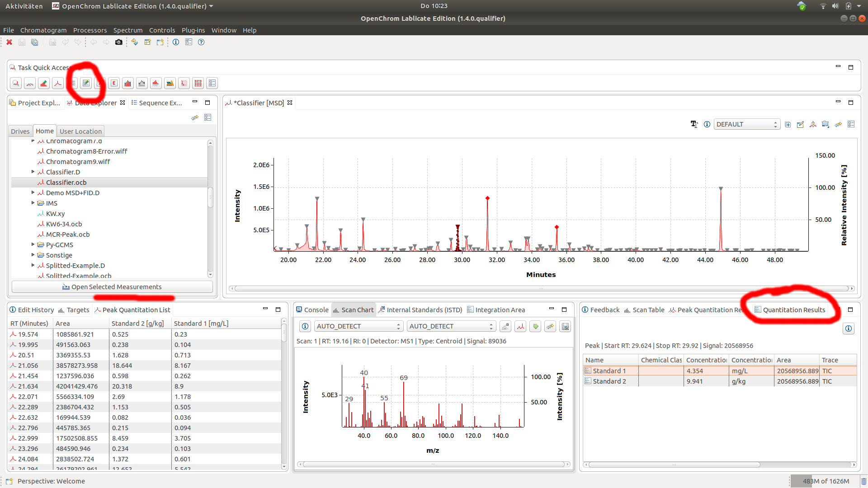Click the camera screenshot icon in main toolbar

(x=118, y=42)
